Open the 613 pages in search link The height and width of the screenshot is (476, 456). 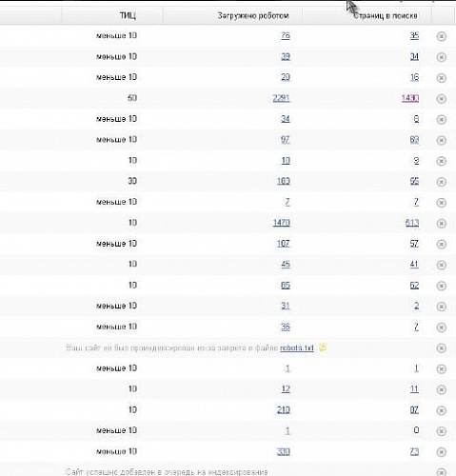[x=412, y=223]
